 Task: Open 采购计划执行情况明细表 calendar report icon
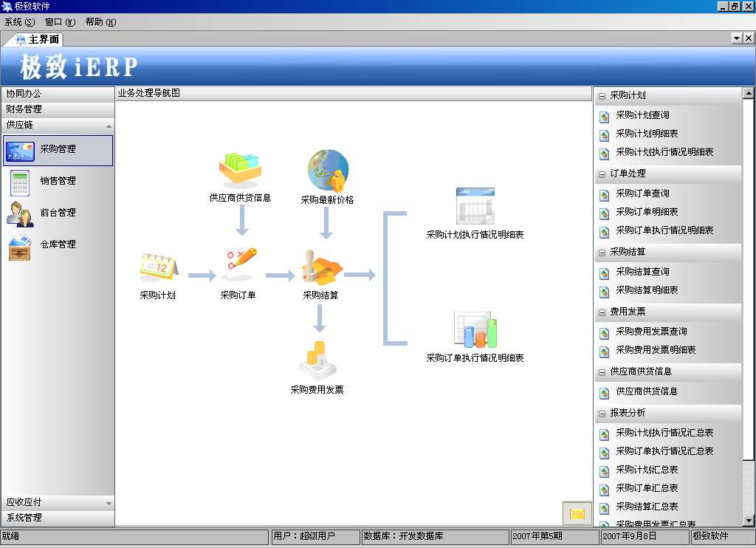coord(475,207)
